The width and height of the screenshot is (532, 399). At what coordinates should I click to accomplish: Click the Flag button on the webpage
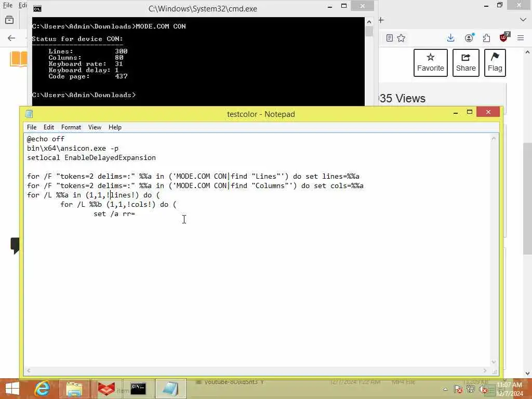(x=495, y=63)
